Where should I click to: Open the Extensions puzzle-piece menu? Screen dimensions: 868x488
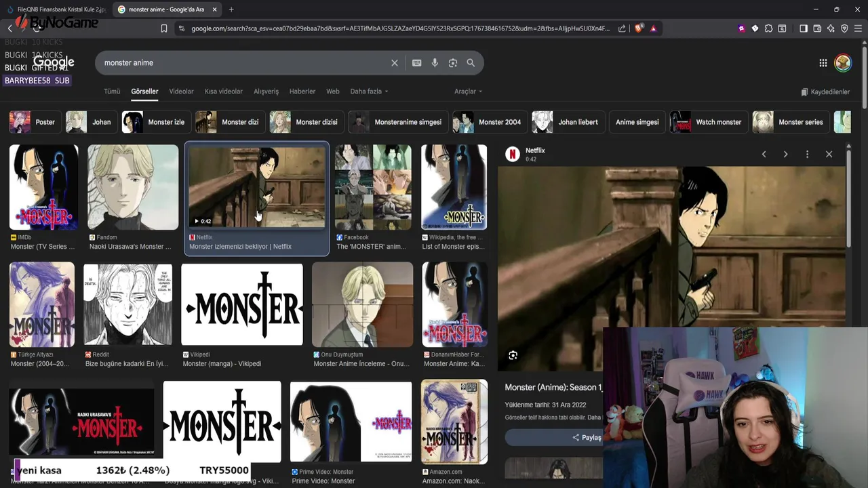point(768,28)
